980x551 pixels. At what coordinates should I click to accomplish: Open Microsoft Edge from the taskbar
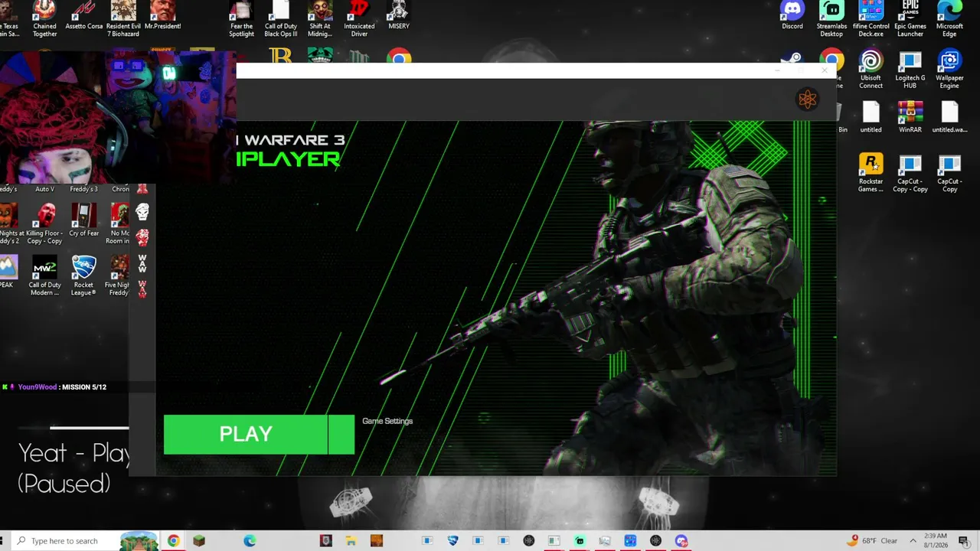point(250,541)
